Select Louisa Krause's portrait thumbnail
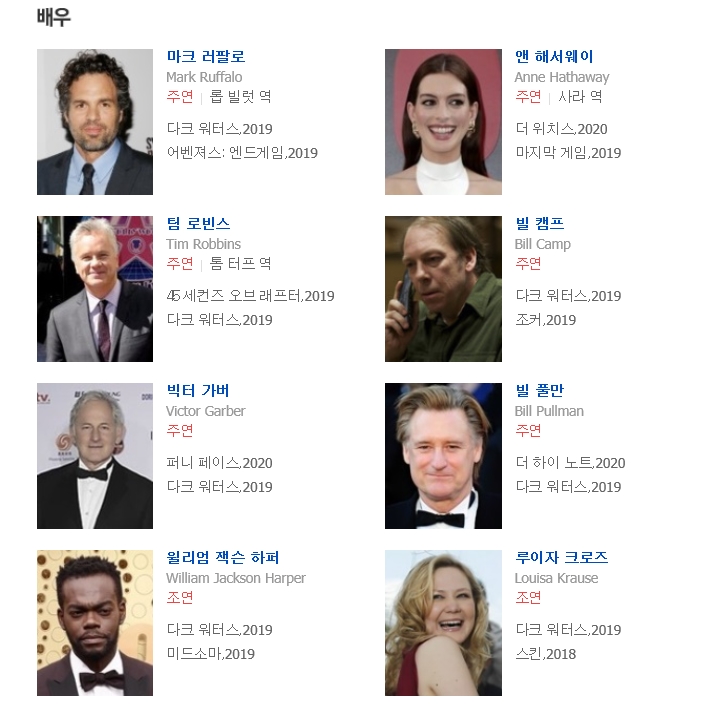Image resolution: width=708 pixels, height=720 pixels. (x=443, y=623)
